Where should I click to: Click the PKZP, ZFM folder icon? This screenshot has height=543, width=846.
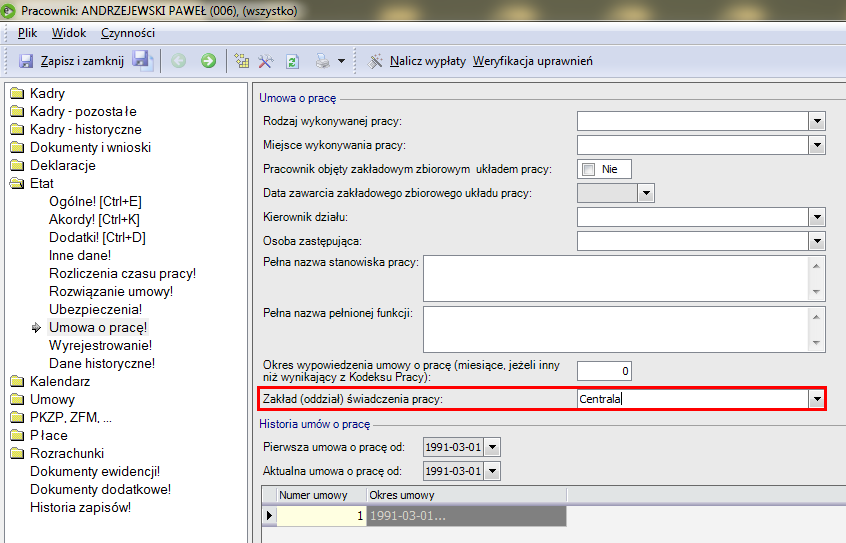click(x=17, y=417)
